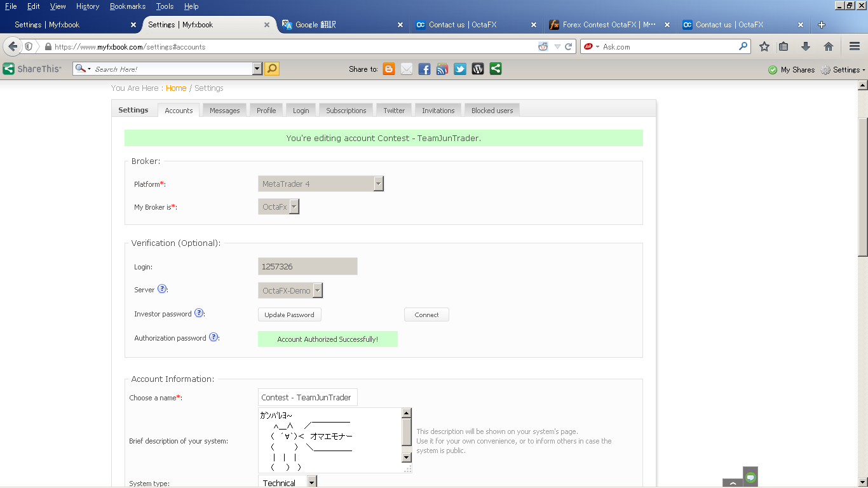The width and height of the screenshot is (868, 488).
Task: Click the browser back arrow button
Action: tap(13, 46)
